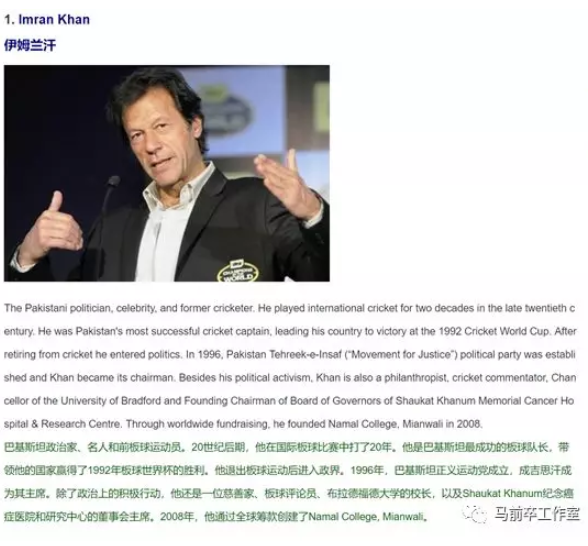The image size is (588, 546).
Task: Click "Namal College, Mianwali in 2008" sentence end
Action: point(405,424)
